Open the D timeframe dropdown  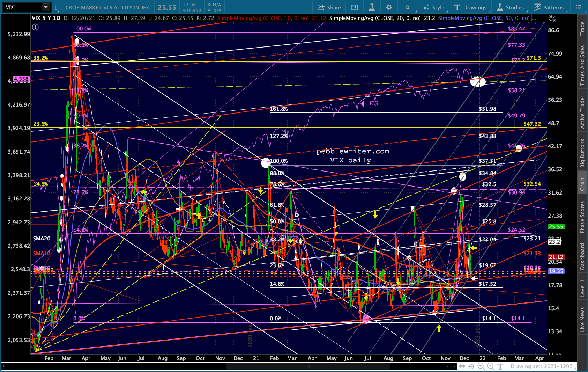pos(408,7)
